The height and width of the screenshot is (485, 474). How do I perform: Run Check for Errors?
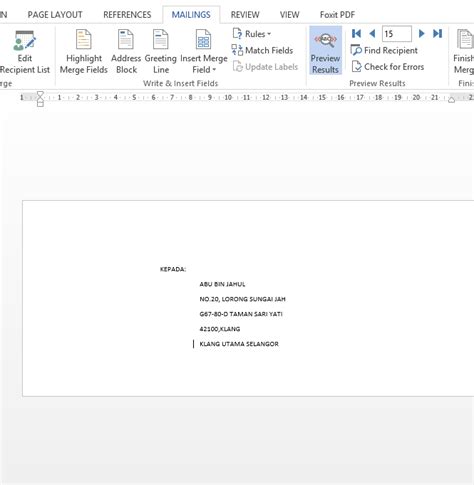tap(388, 67)
